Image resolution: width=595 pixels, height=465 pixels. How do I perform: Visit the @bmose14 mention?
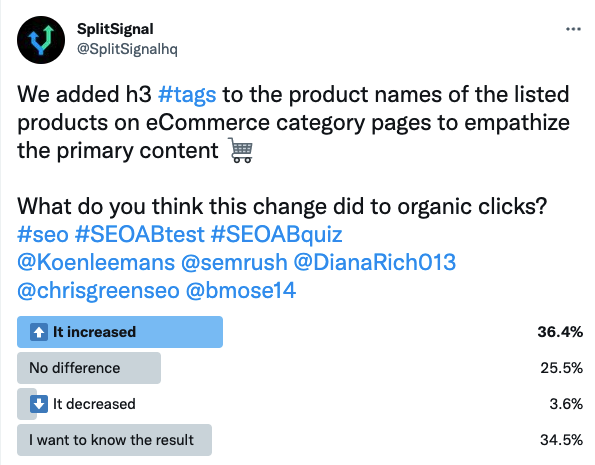241,291
